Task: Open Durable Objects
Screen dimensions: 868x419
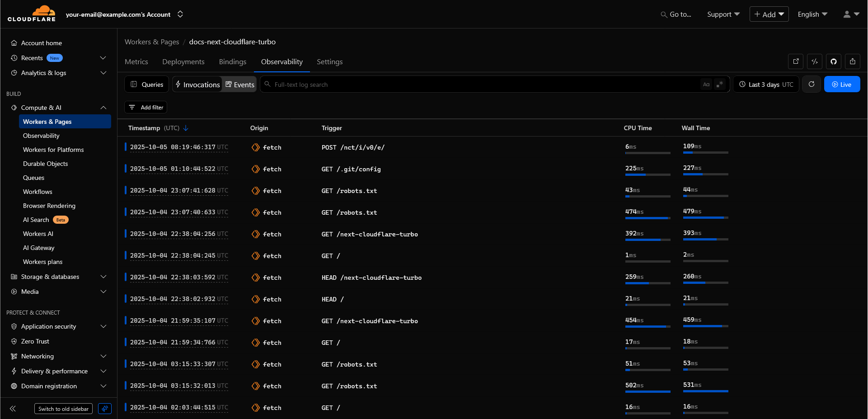Action: [x=45, y=164]
